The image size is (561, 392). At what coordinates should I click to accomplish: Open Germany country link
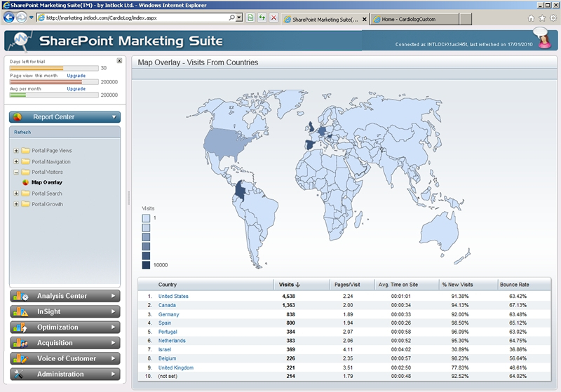168,314
